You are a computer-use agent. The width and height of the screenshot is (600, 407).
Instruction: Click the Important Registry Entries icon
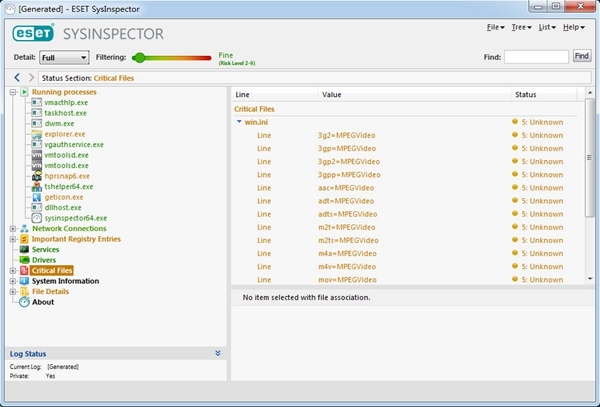[24, 239]
